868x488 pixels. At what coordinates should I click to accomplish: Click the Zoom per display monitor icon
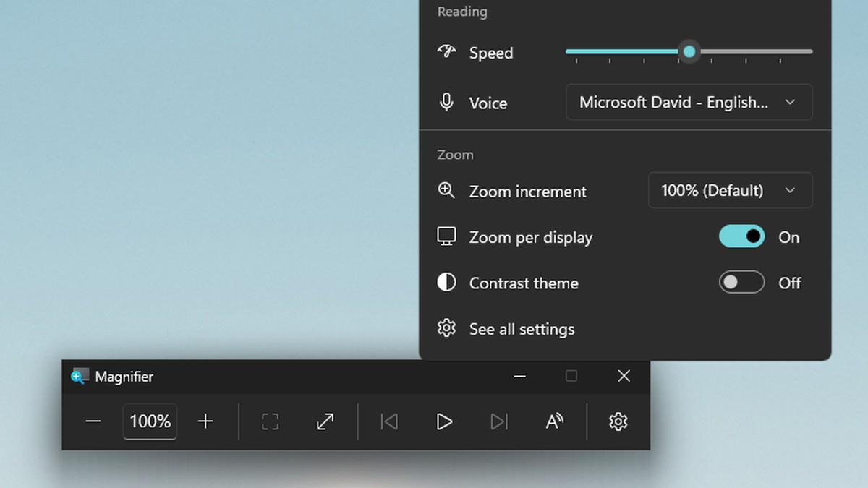pyautogui.click(x=446, y=236)
